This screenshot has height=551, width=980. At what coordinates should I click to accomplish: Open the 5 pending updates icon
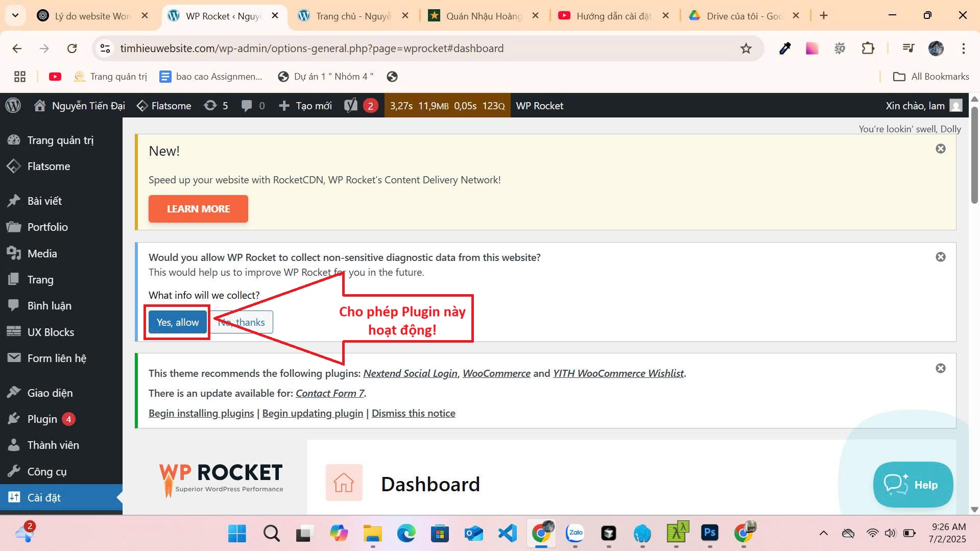click(216, 106)
